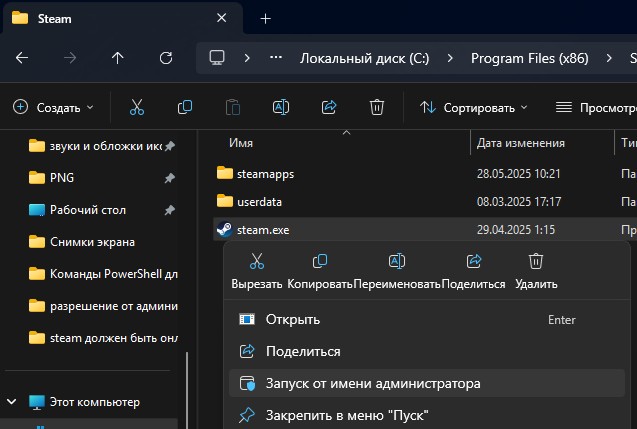The height and width of the screenshot is (429, 637).
Task: Open the Просмотреть view menu
Action: 596,108
